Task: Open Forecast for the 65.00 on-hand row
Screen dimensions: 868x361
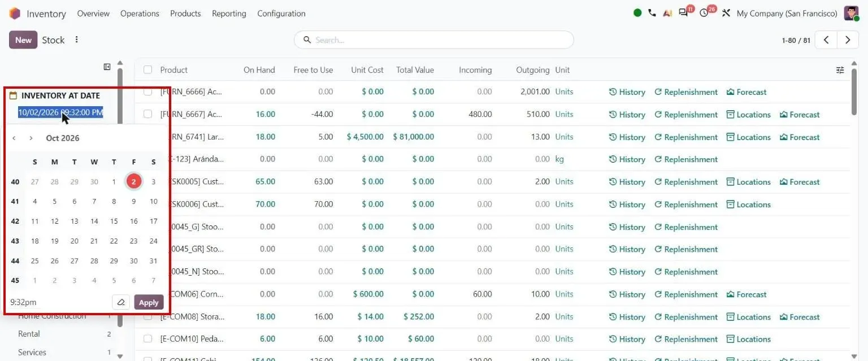Action: click(x=800, y=182)
